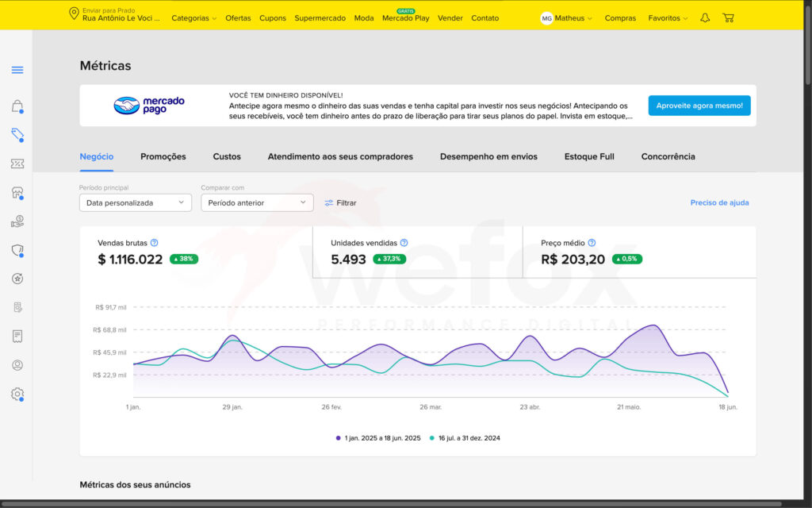Open the settings gear in sidebar
Viewport: 812px width, 508px height.
coord(17,394)
